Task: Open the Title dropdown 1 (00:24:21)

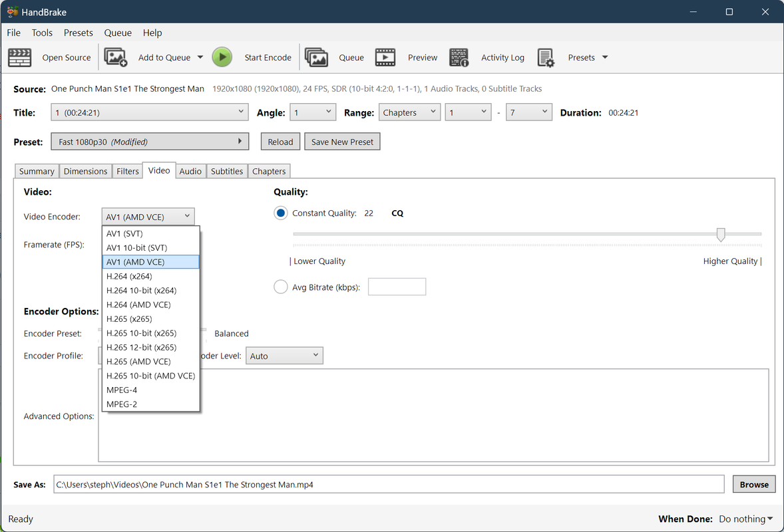Action: click(x=150, y=112)
